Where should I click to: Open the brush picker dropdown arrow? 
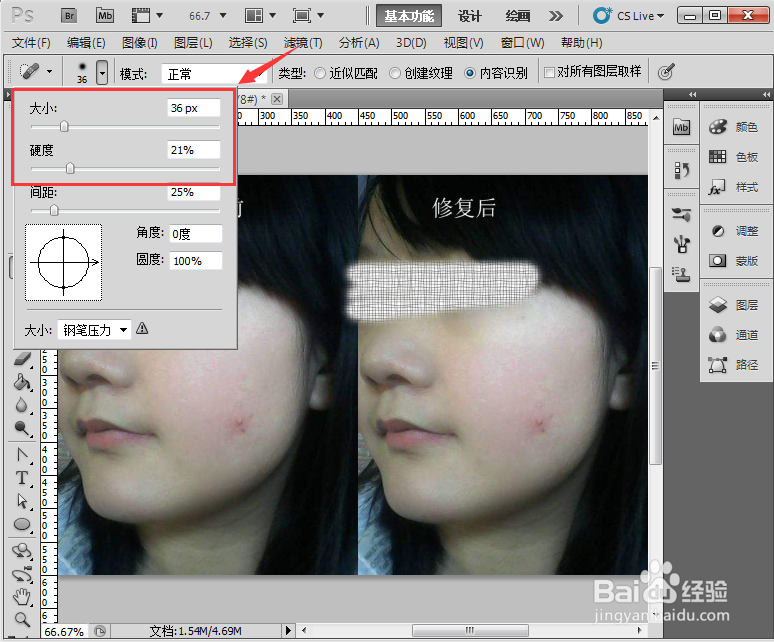tap(102, 73)
